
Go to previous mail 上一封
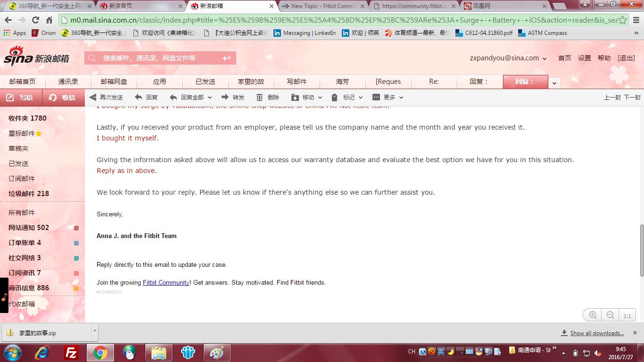click(x=612, y=98)
